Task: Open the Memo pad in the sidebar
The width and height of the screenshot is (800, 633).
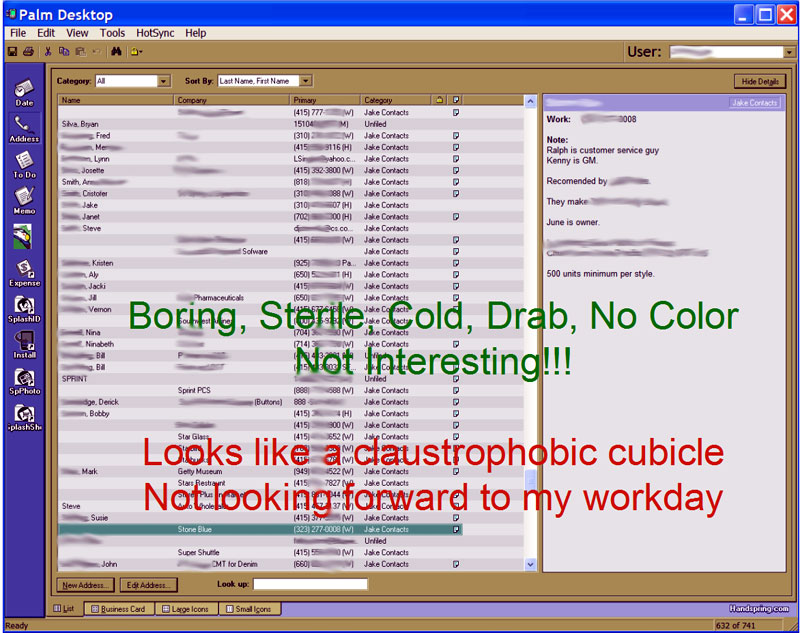Action: (24, 201)
